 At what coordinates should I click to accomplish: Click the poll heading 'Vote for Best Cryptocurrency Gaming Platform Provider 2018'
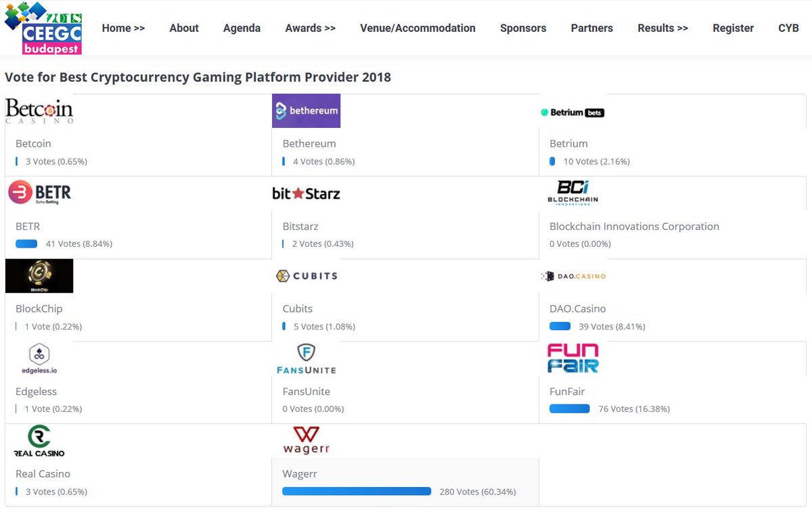(x=198, y=77)
